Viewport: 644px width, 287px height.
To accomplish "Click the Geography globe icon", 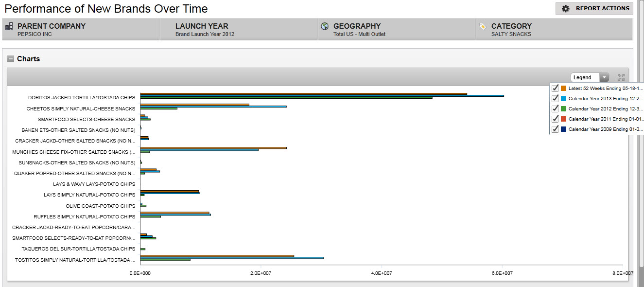I will tap(325, 26).
